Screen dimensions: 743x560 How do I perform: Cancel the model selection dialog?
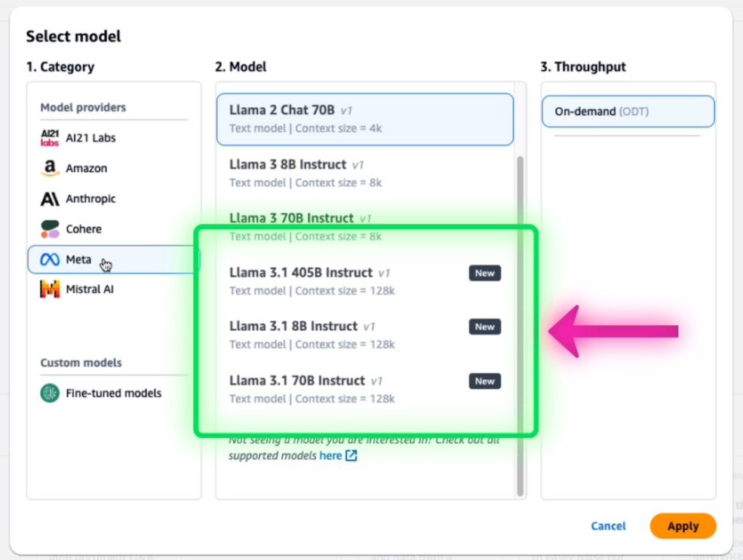608,526
